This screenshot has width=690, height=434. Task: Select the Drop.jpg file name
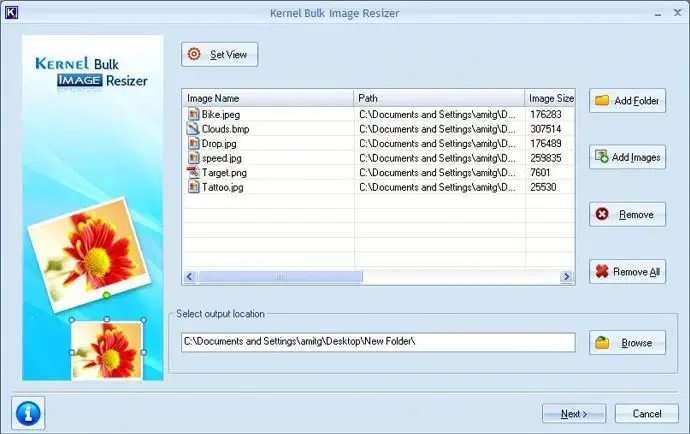[219, 143]
